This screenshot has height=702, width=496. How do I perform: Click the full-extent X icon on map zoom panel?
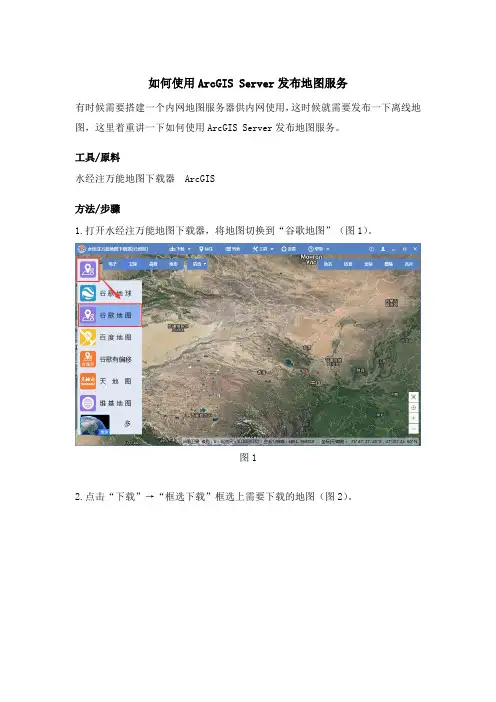414,397
